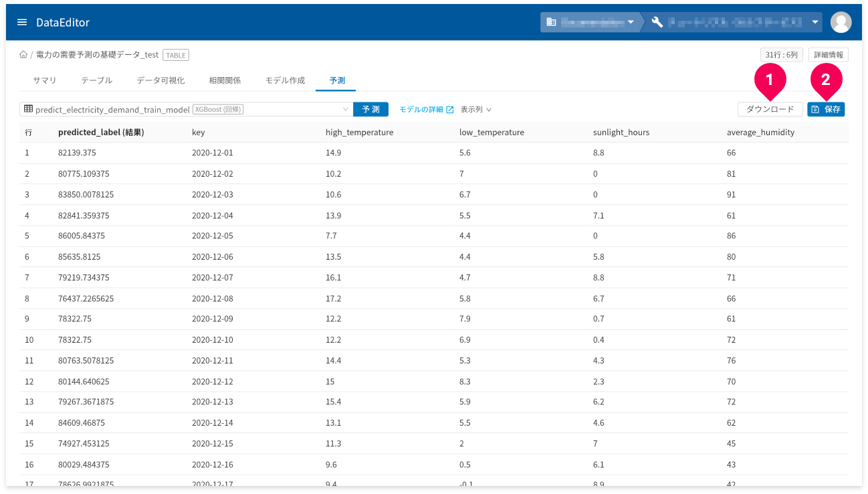868x494 pixels.
Task: Expand the model selection combo box
Action: 187,109
